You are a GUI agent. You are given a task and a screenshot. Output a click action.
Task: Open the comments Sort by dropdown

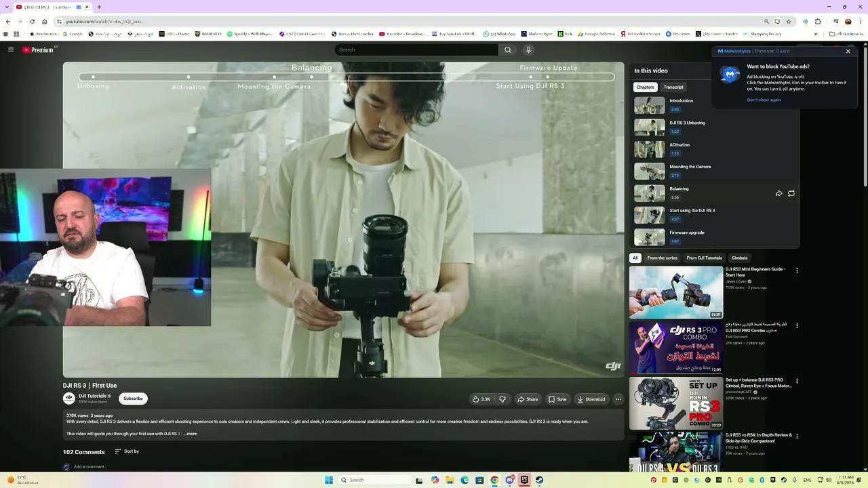point(127,451)
